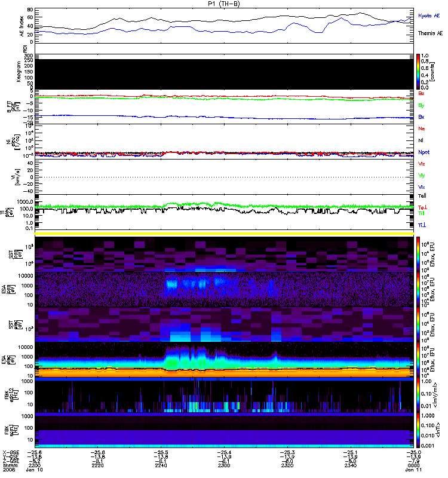This screenshot has height=478, width=448.
Task: Click the [counts] color bar label
Action: tap(432, 72)
